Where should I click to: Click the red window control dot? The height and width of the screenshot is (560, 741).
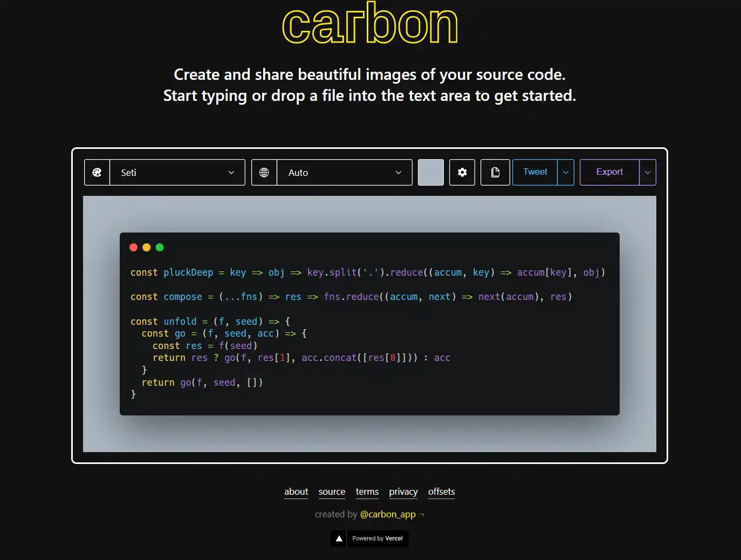(134, 248)
